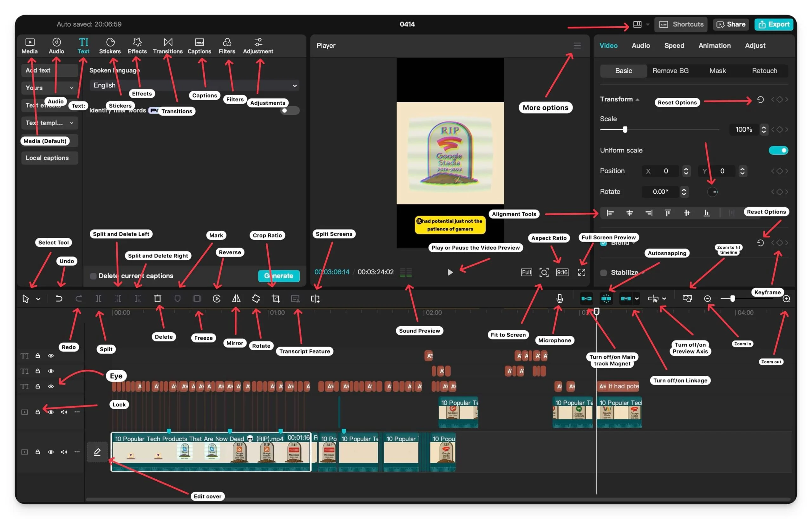Image resolution: width=812 pixels, height=519 pixels.
Task: Click the minus magnifier next to the zoom slider
Action: pos(707,299)
